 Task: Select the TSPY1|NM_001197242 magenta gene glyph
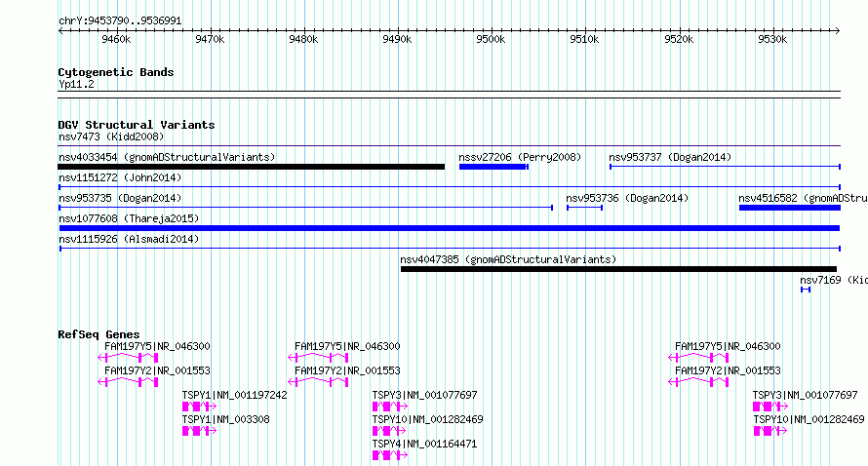[199, 407]
